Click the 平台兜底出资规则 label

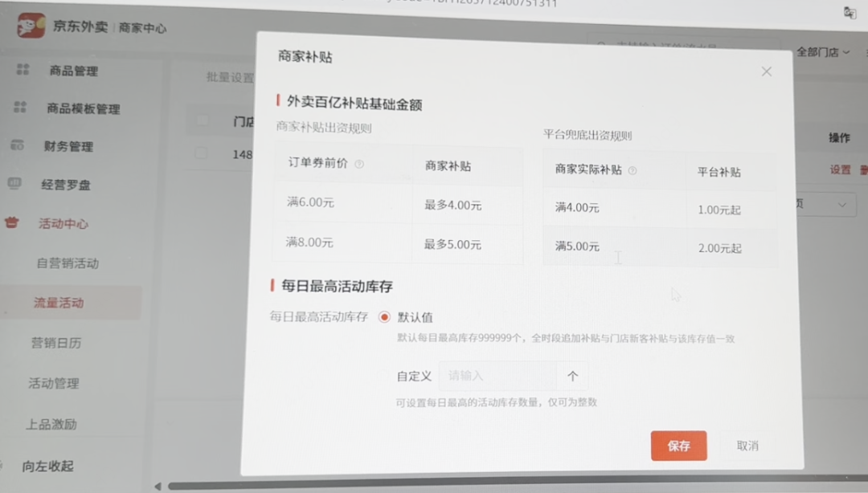(x=587, y=135)
